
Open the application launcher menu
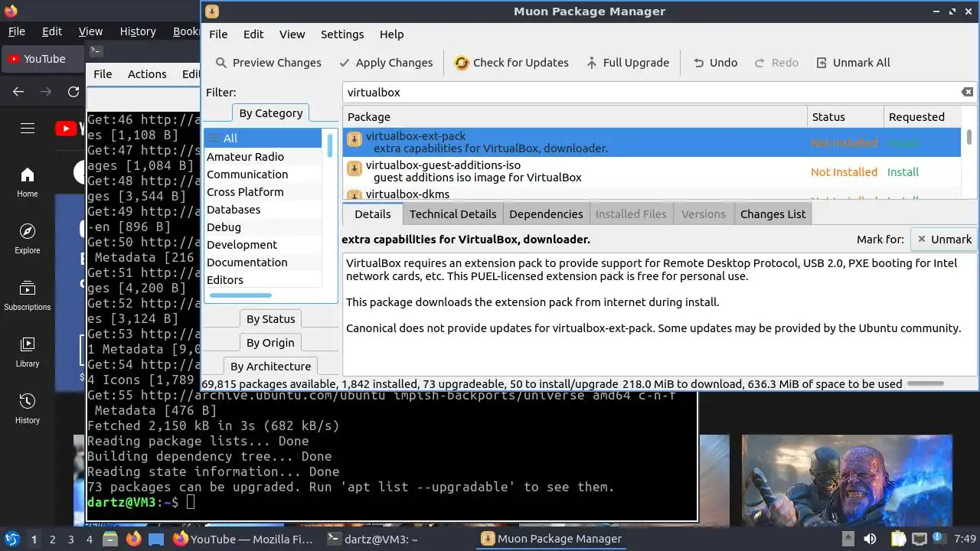11,539
